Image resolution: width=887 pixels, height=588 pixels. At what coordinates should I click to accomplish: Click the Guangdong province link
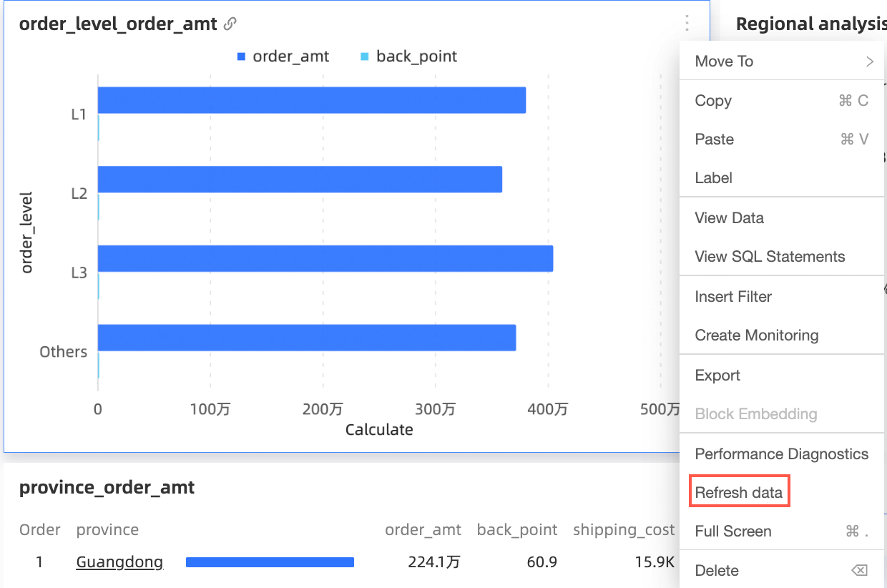[119, 562]
